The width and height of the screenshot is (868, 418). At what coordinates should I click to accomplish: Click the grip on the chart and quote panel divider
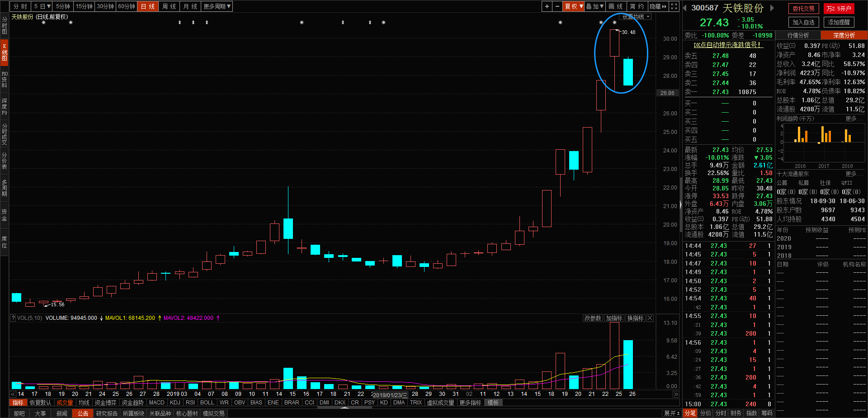point(681,205)
